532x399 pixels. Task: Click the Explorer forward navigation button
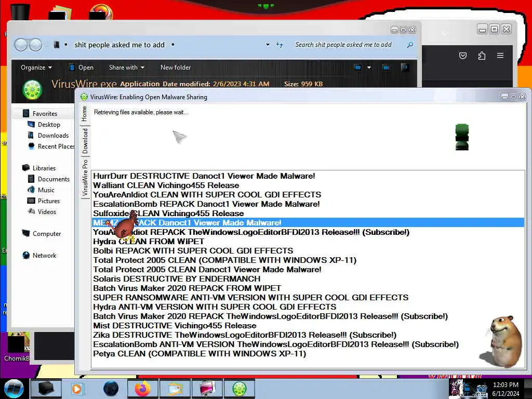pyautogui.click(x=36, y=45)
